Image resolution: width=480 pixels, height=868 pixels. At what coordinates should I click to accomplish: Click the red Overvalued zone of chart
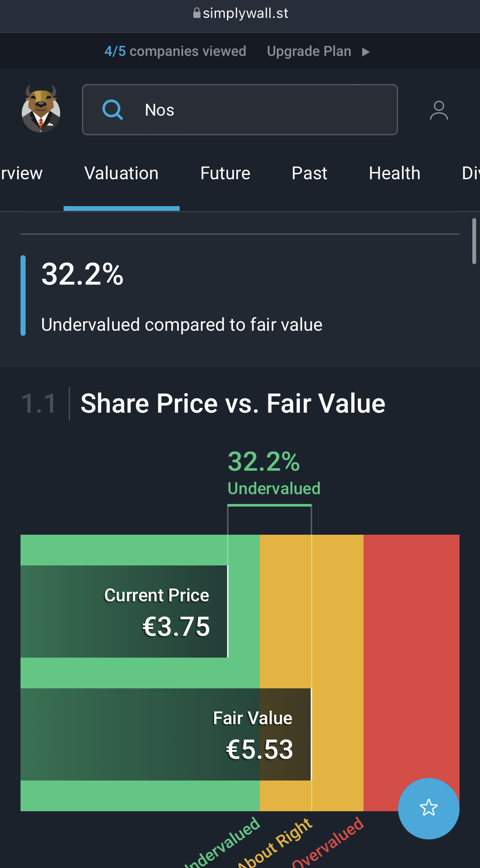411,640
